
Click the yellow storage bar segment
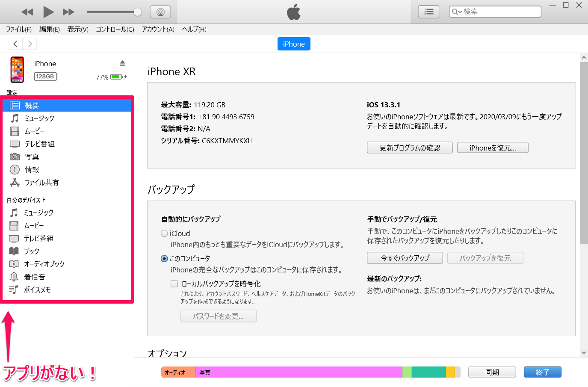click(x=450, y=372)
